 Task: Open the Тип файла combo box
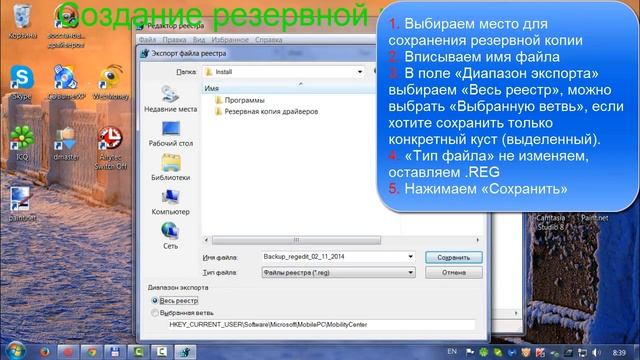[338, 272]
